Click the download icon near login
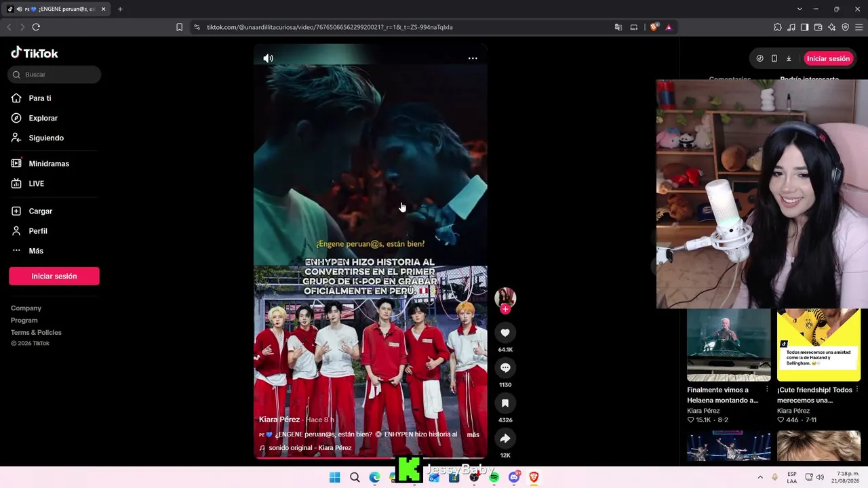 tap(789, 58)
